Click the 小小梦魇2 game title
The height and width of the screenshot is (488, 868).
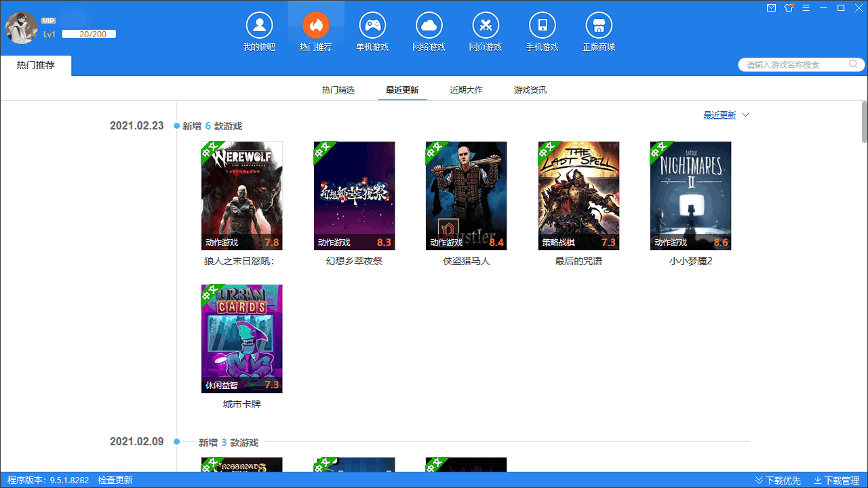[691, 261]
